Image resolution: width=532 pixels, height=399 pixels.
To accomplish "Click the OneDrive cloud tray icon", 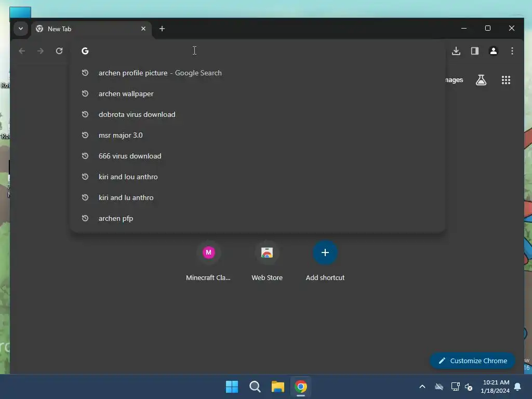I will (x=439, y=387).
